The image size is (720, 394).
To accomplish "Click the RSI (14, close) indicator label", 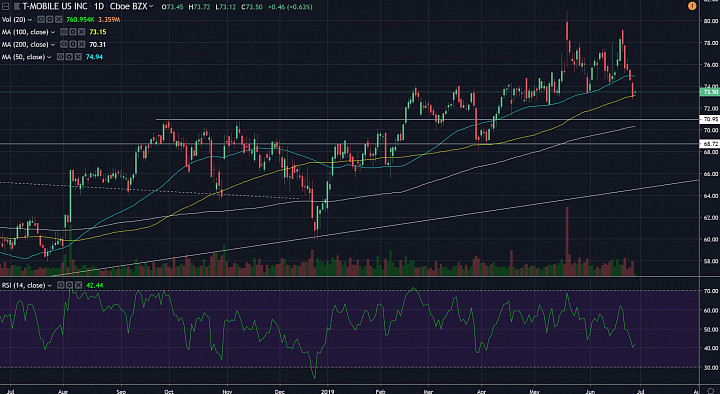I will [x=23, y=286].
